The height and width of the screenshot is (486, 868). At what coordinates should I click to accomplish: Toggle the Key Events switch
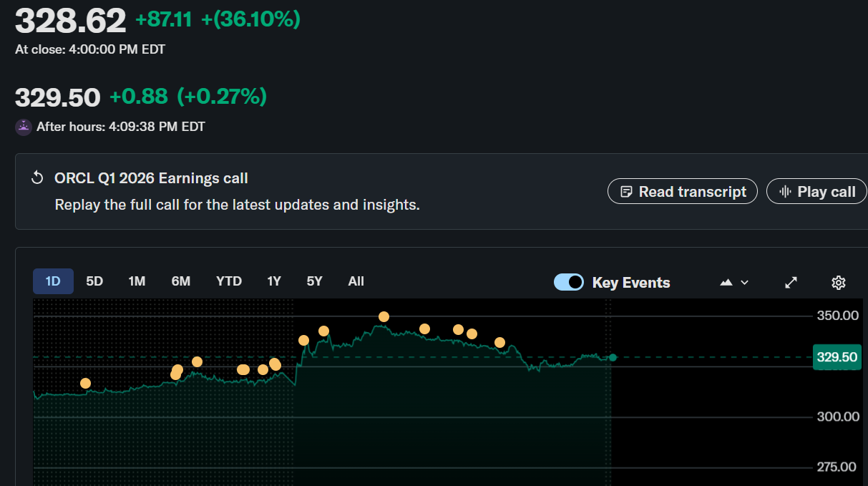569,282
